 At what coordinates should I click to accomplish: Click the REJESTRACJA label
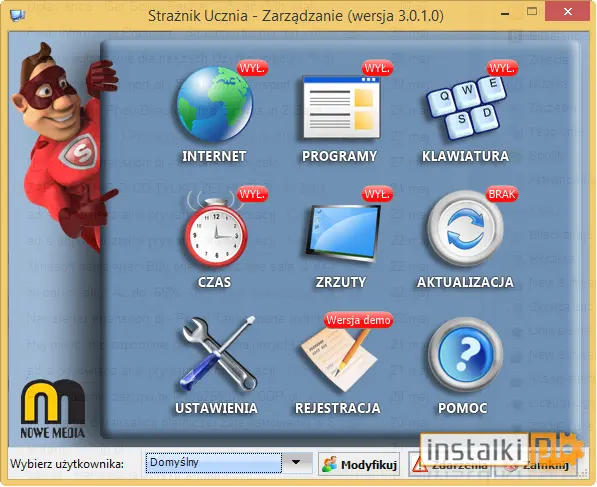click(x=338, y=408)
